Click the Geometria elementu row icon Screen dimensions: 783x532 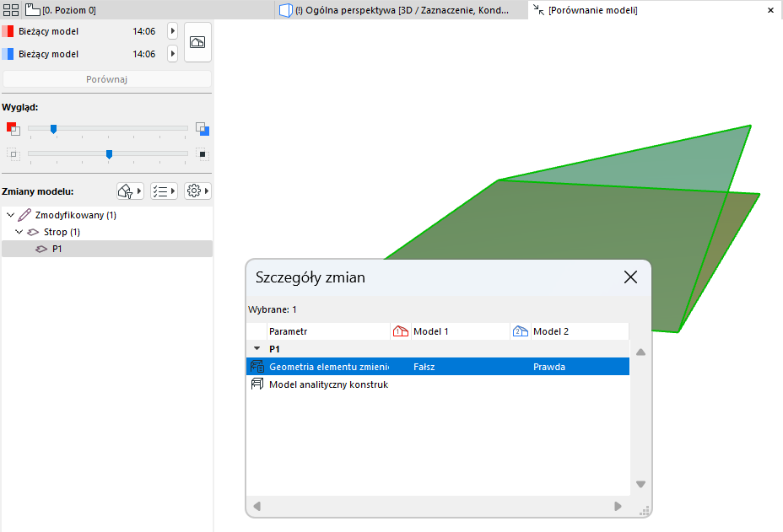pyautogui.click(x=257, y=367)
